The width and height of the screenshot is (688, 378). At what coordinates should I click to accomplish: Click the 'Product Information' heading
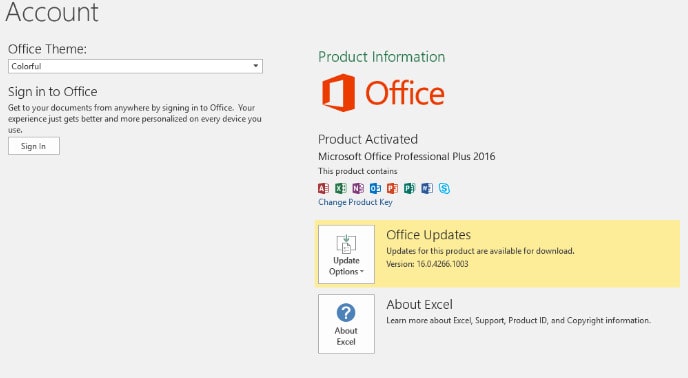point(381,57)
